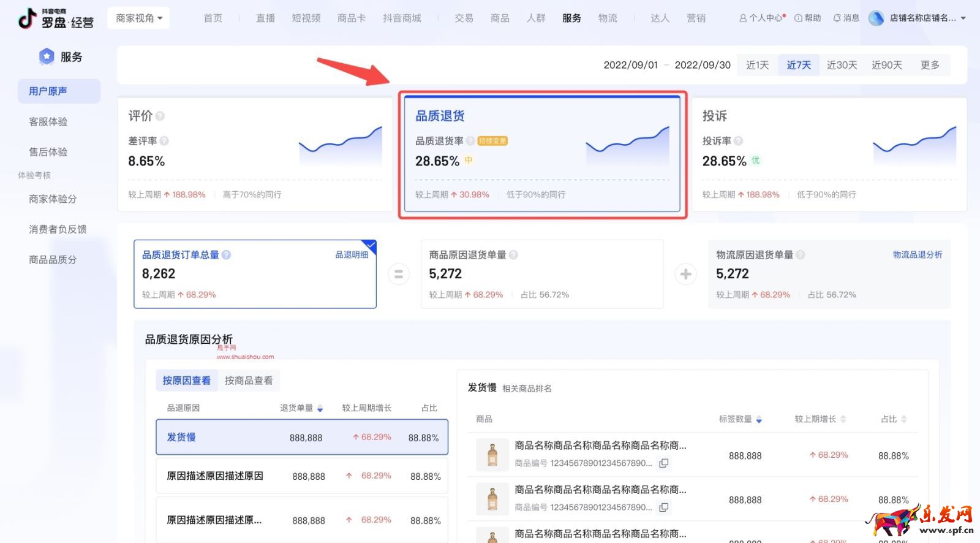Open the 人群 menu
This screenshot has height=543, width=980.
[536, 18]
